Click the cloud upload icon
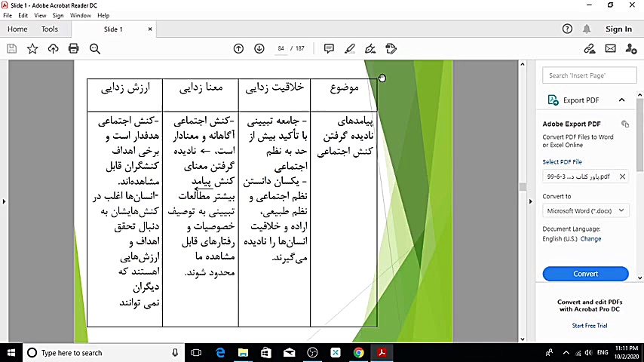 click(53, 48)
